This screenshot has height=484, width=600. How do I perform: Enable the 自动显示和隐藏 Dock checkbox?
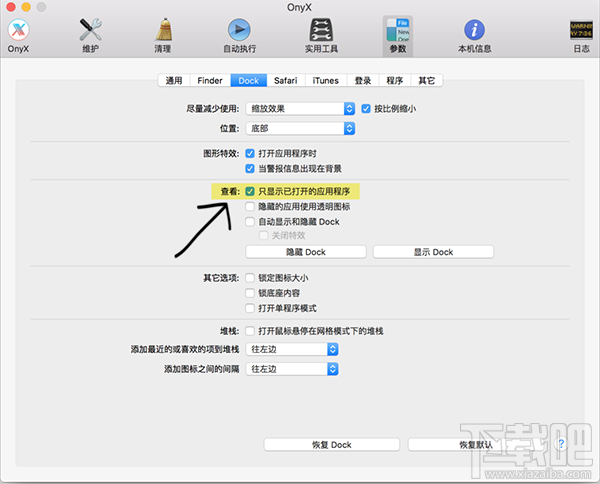coord(250,222)
